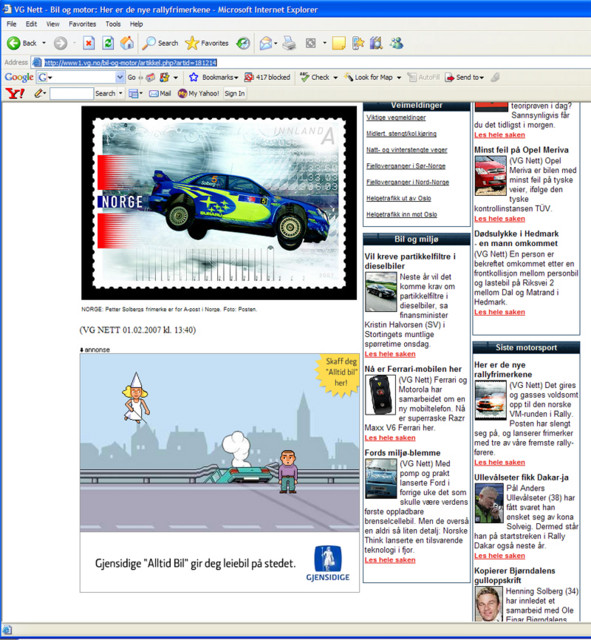Click the Forward navigation arrow
591x640 pixels.
(x=60, y=43)
